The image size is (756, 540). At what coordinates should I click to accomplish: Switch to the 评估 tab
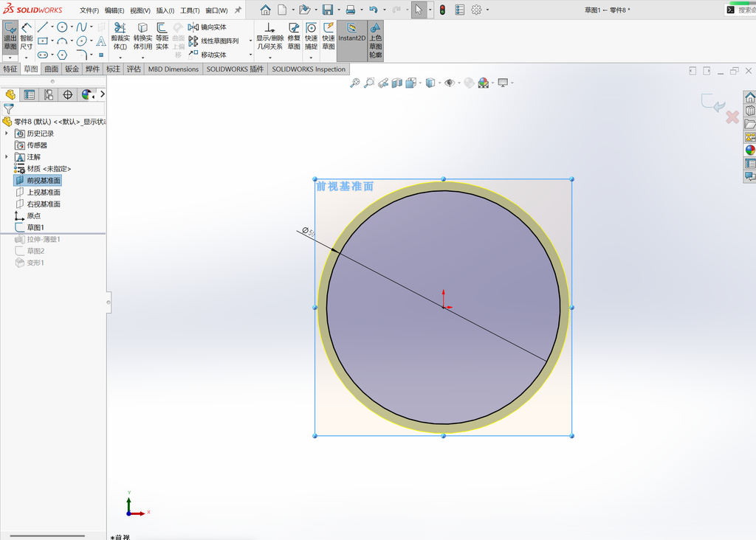(x=134, y=69)
